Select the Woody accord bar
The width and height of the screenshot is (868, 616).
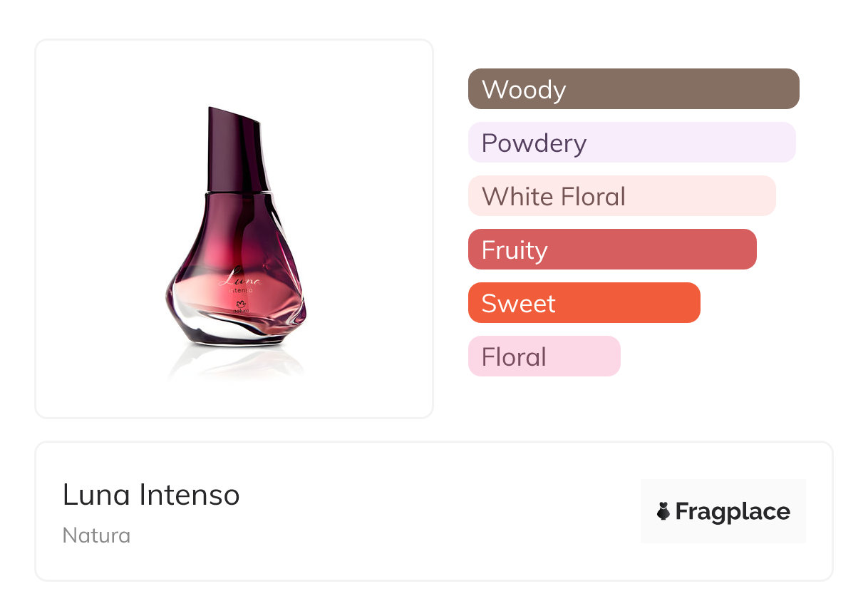tap(633, 89)
